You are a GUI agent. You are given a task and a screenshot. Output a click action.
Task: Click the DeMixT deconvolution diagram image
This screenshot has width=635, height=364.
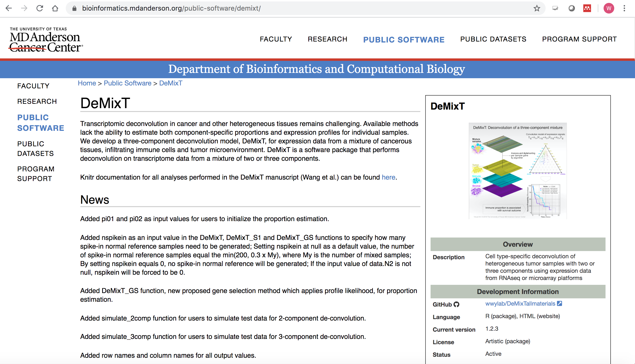[x=518, y=171]
